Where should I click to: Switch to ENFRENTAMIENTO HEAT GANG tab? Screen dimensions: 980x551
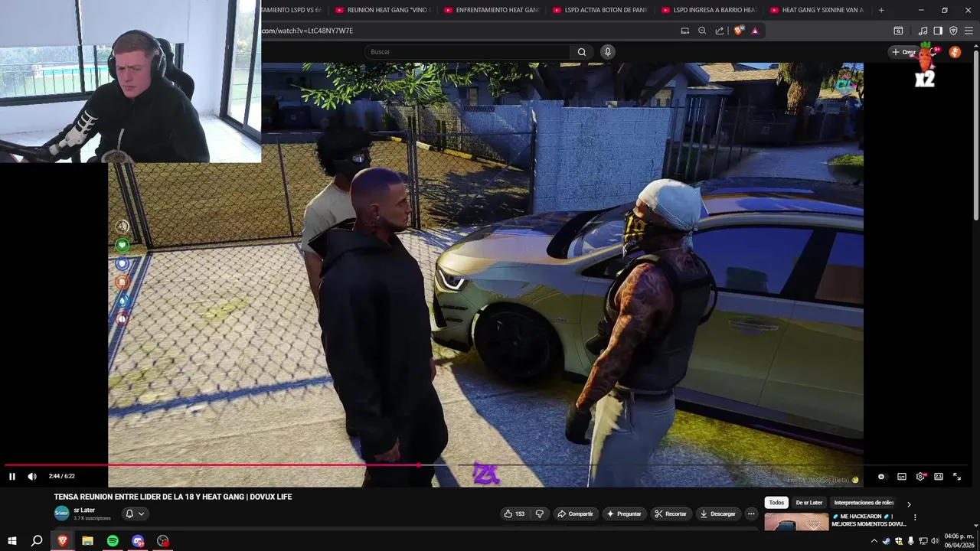492,10
